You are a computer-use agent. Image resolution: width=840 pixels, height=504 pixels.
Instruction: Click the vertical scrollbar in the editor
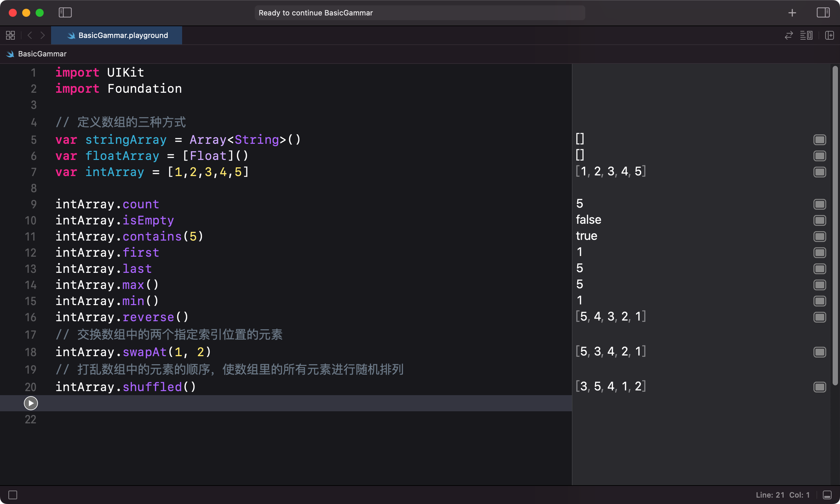835,226
